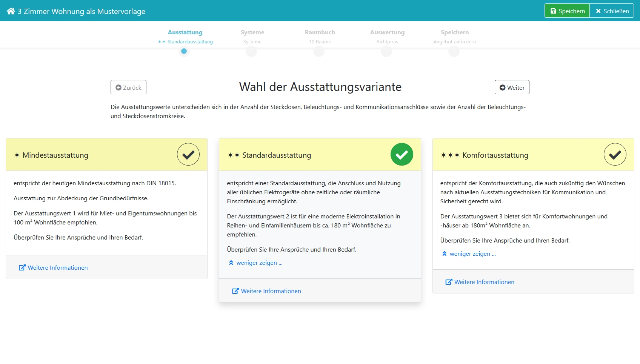
Task: Click the external link icon under Komfortausstattung
Action: point(448,281)
